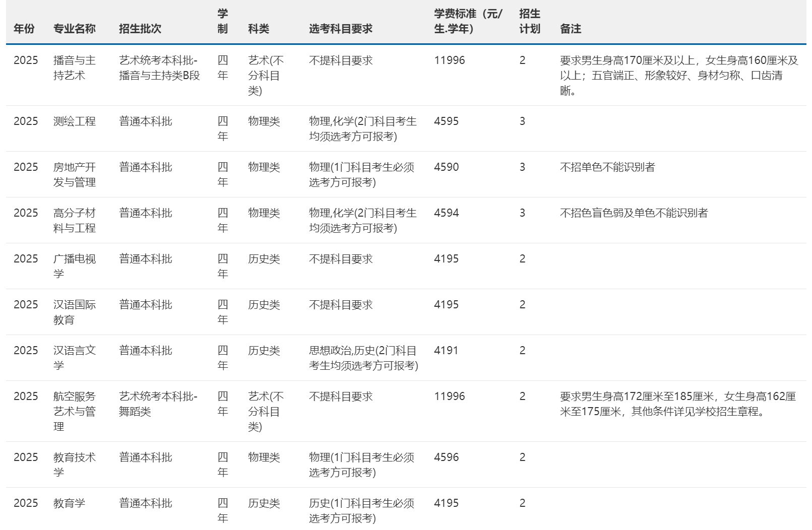Click the 航空服务艺术与管理 major cell
The image size is (812, 530).
pyautogui.click(x=74, y=411)
